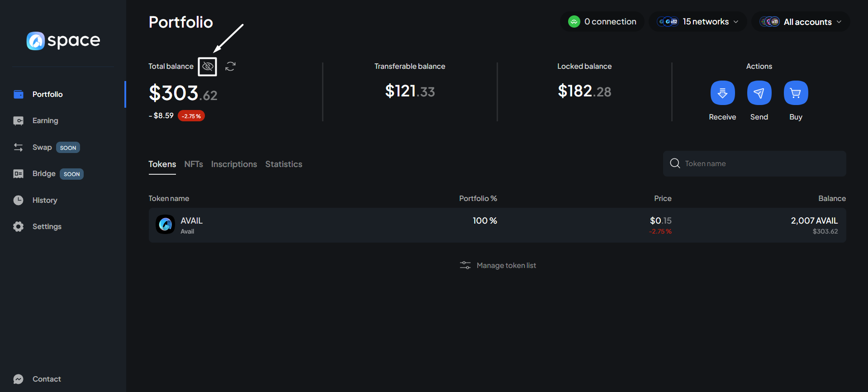The image size is (868, 392).
Task: Switch to the Inscriptions tab
Action: click(234, 164)
